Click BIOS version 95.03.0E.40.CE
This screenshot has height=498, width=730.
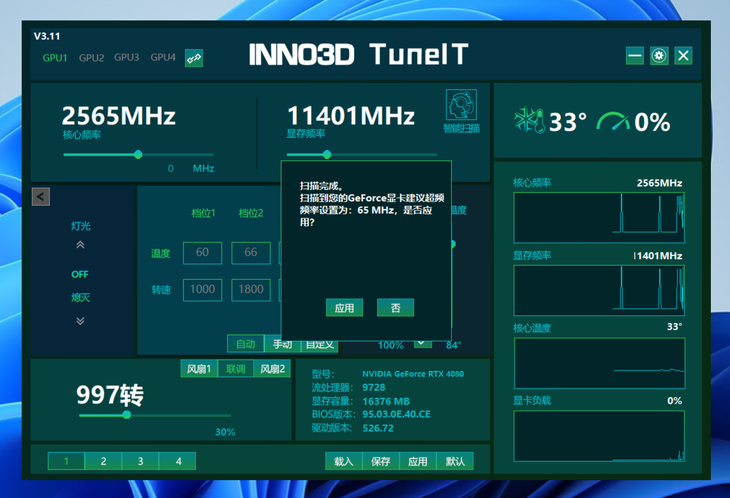(x=397, y=414)
